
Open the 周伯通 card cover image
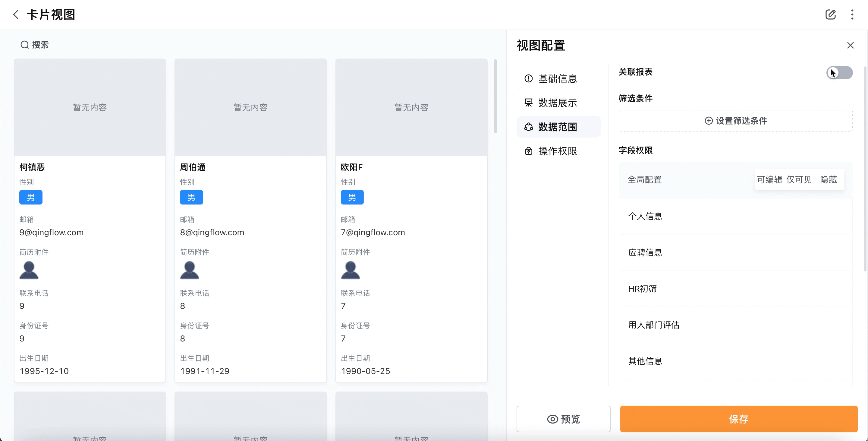click(x=251, y=107)
